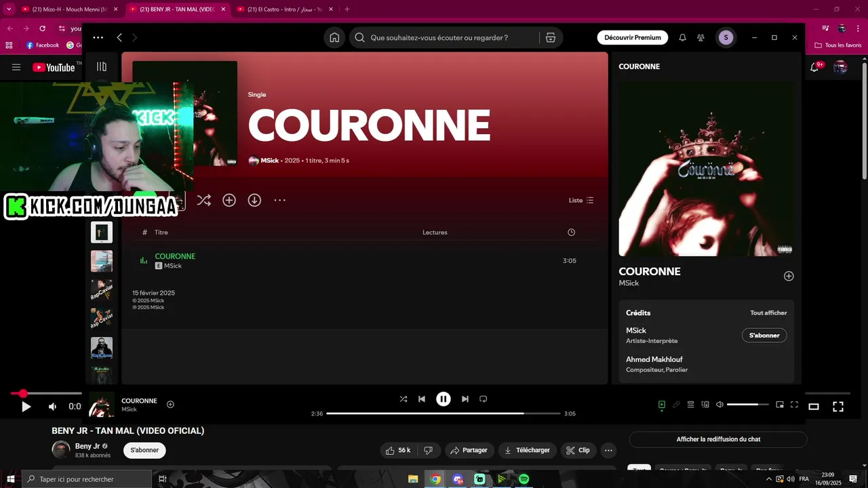The height and width of the screenshot is (488, 868).
Task: Select the COURONNE track row title
Action: pos(175,256)
